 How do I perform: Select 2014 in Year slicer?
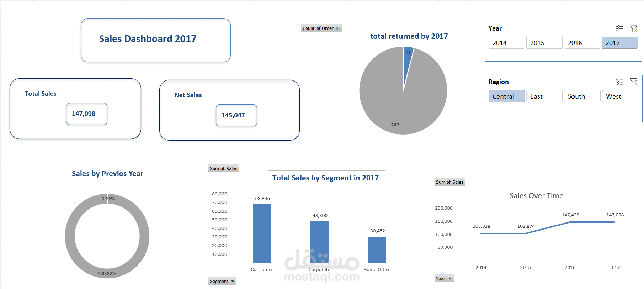(x=506, y=43)
